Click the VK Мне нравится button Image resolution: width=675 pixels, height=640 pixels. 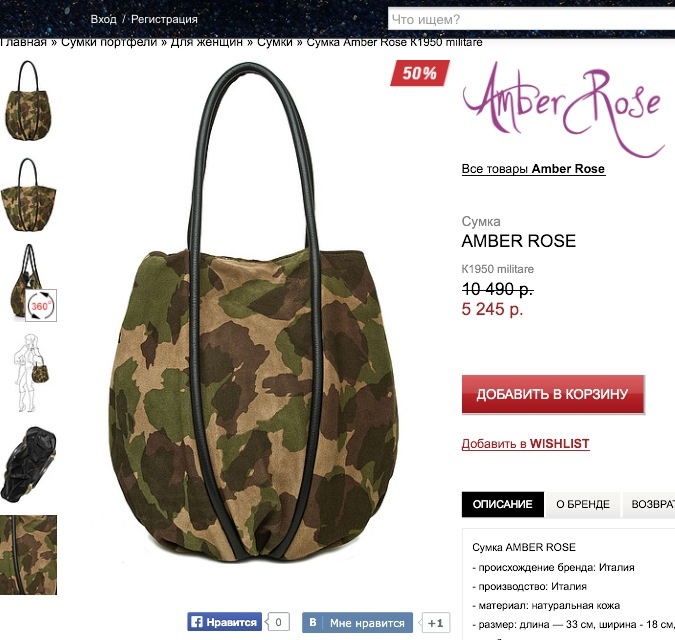tap(357, 622)
